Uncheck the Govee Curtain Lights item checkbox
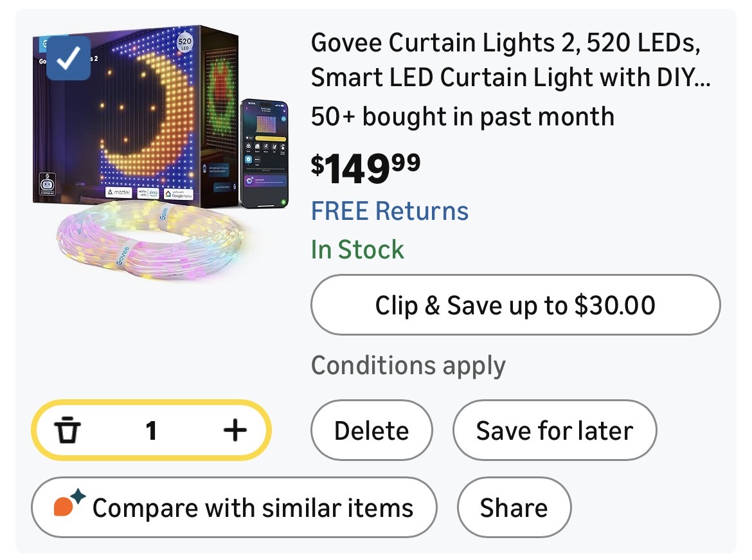752x560 pixels. (69, 59)
